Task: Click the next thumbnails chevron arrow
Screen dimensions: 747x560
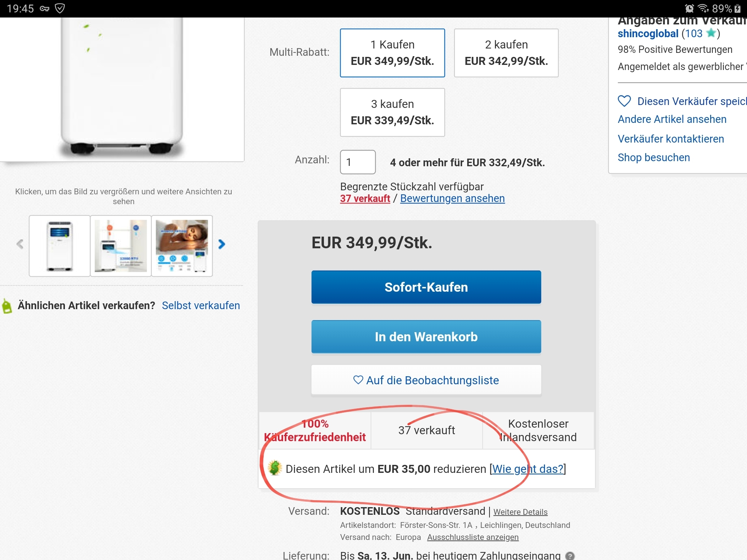Action: point(221,244)
